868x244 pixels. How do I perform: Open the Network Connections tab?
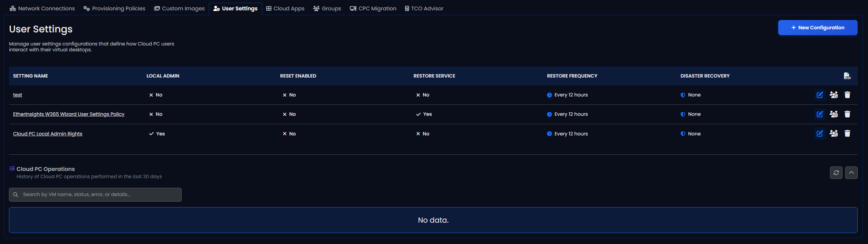coord(42,8)
